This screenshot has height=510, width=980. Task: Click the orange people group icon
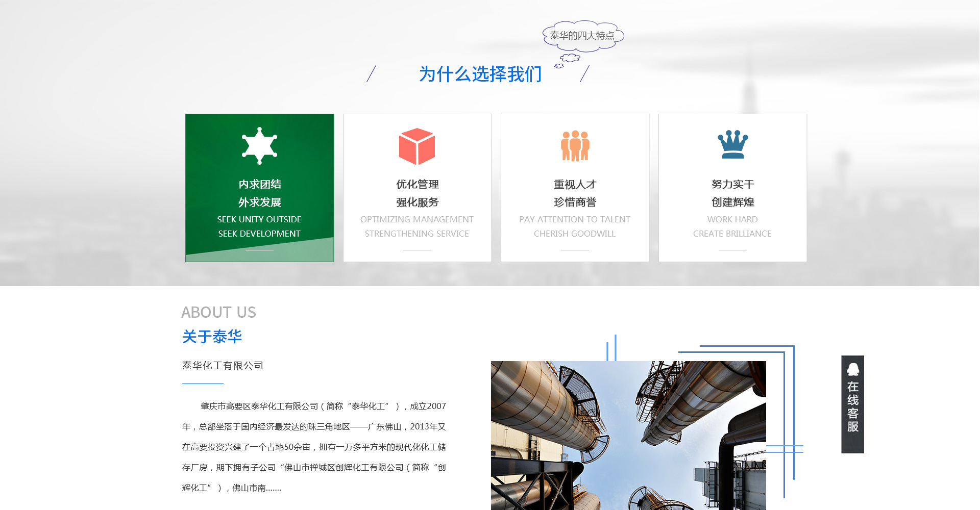(575, 146)
